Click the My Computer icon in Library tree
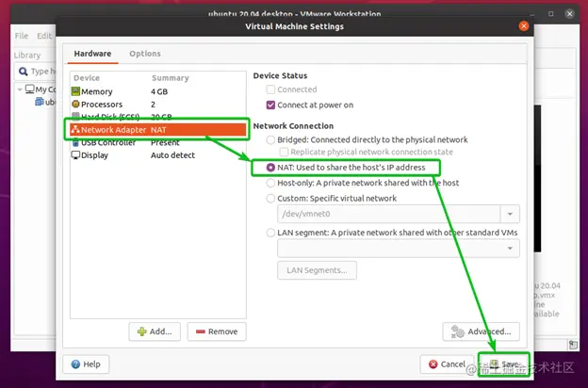Image resolution: width=588 pixels, height=388 pixels. [29, 89]
